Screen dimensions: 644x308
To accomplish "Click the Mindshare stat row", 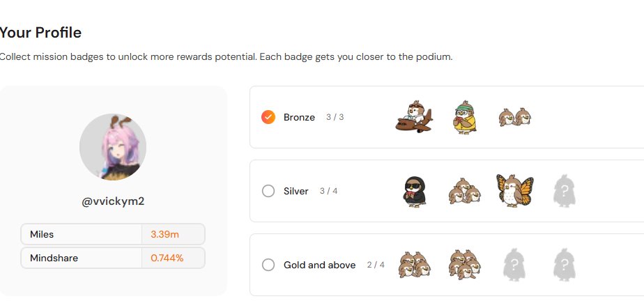I will (x=113, y=258).
